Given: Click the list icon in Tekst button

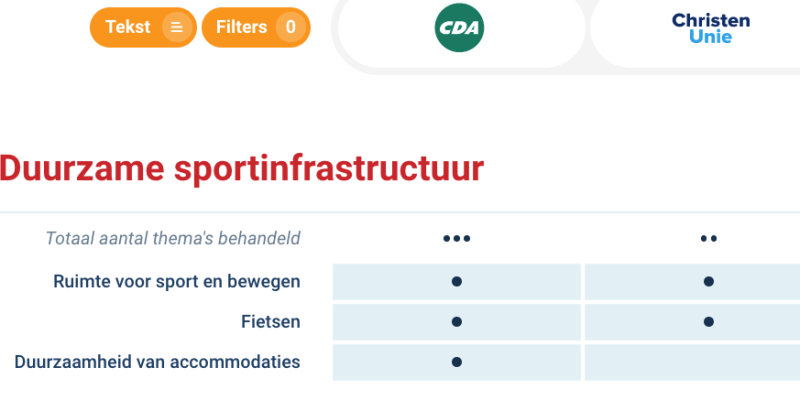Looking at the screenshot, I should coord(177,27).
